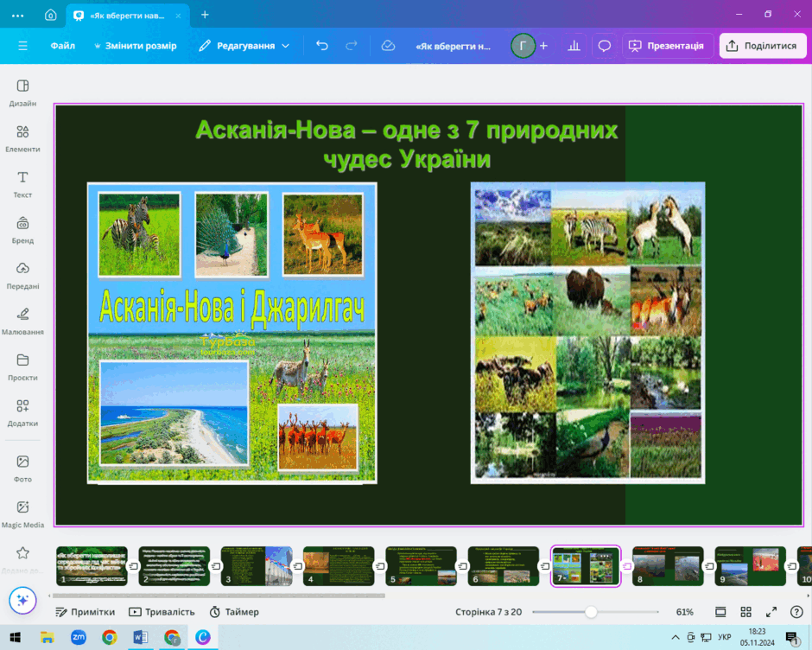Open Duration (Тривалість) settings
Viewport: 812px width, 650px height.
coord(162,612)
